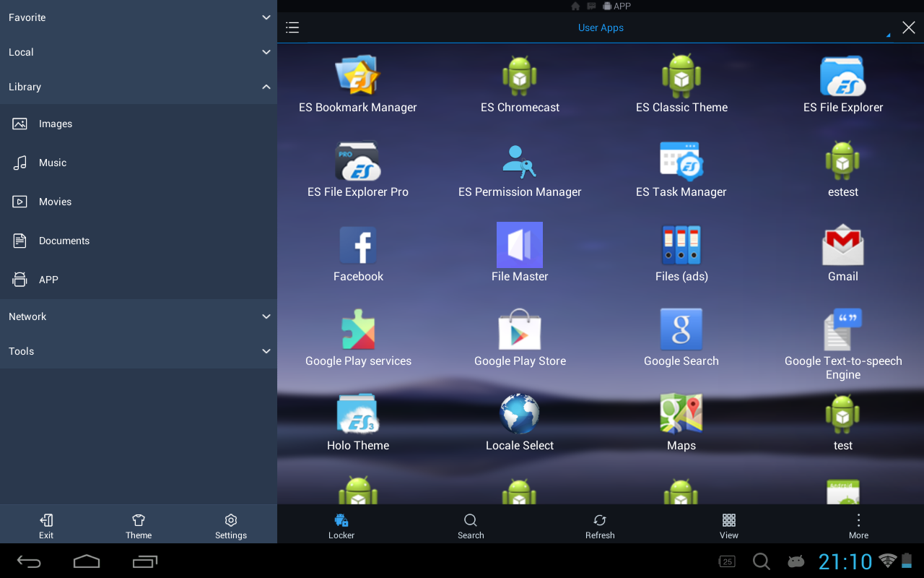
Task: Open the Holo Theme app icon
Action: pos(358,415)
